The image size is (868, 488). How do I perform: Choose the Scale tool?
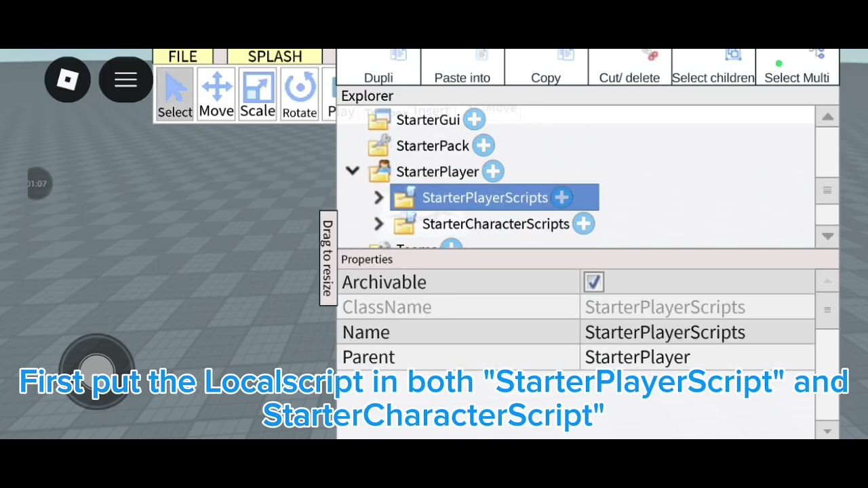(258, 94)
